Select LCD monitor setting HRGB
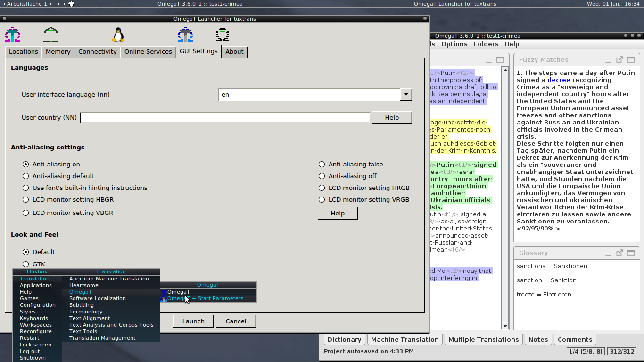Viewport: 644px width, 362px height. pos(322,188)
